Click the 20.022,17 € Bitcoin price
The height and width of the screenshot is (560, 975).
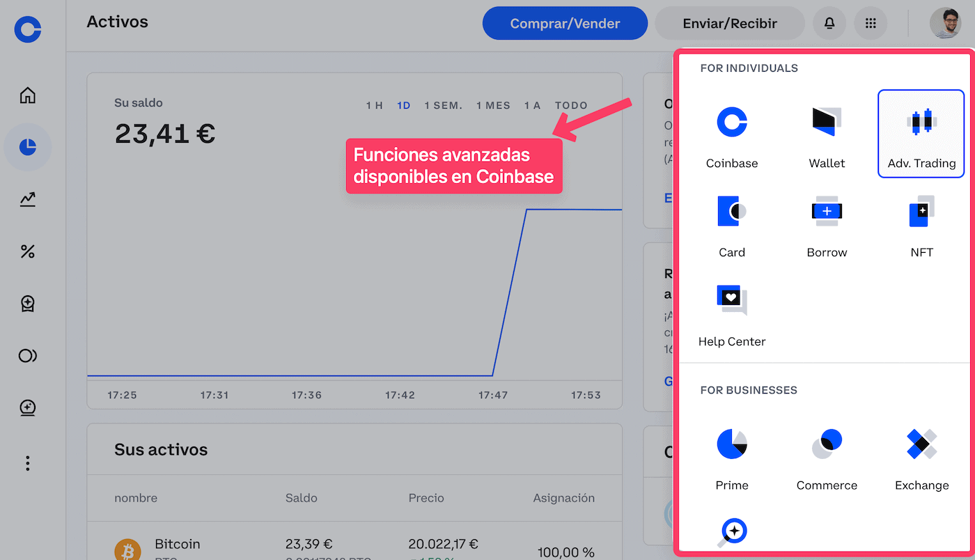(x=443, y=544)
